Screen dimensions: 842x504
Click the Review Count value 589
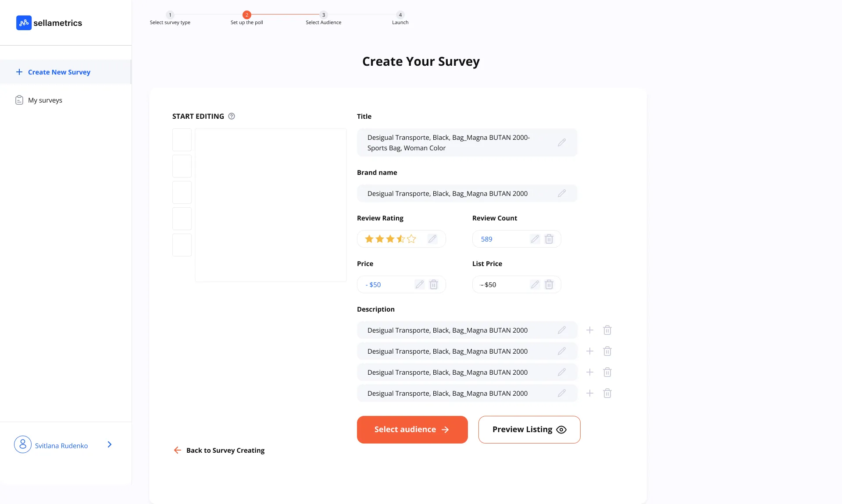(x=487, y=239)
